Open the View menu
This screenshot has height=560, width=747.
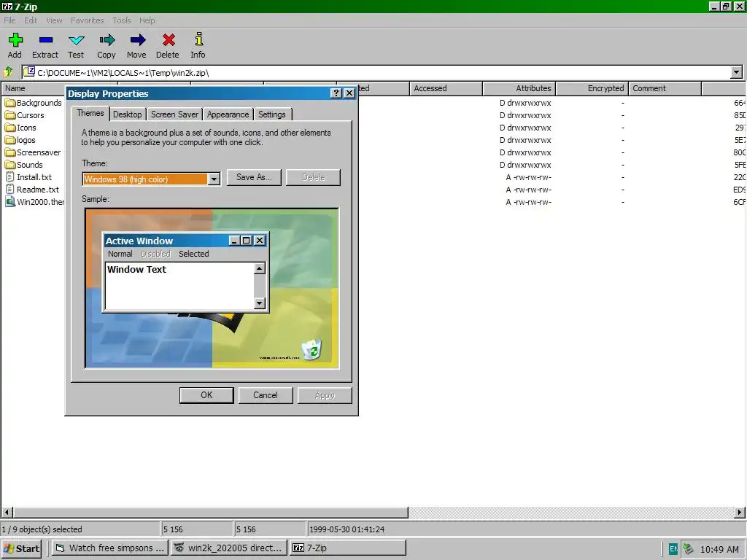(x=54, y=20)
